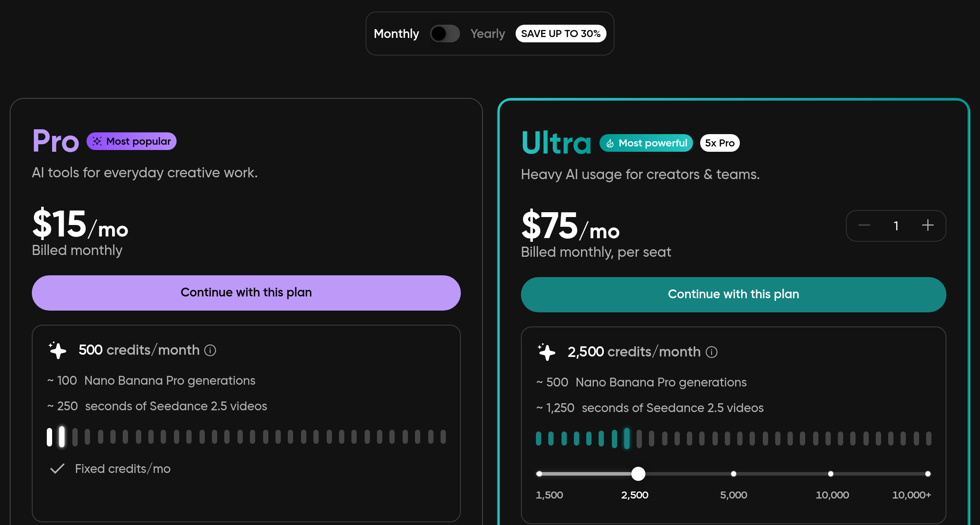Click "~ 100 Nano Banana Pro generations" line
The height and width of the screenshot is (525, 980).
click(151, 381)
